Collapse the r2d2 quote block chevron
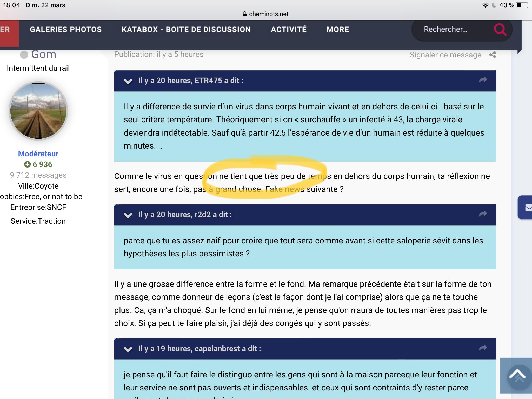 pos(128,215)
